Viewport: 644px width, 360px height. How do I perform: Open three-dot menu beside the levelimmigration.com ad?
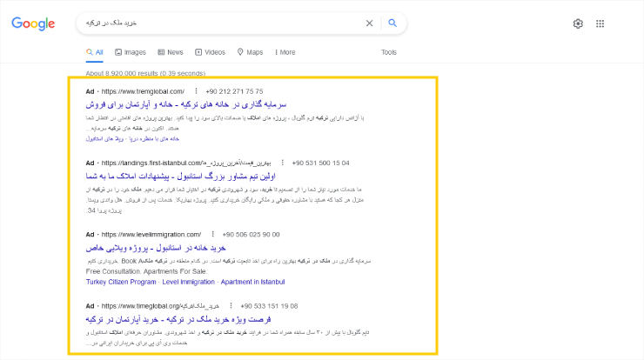point(213,234)
